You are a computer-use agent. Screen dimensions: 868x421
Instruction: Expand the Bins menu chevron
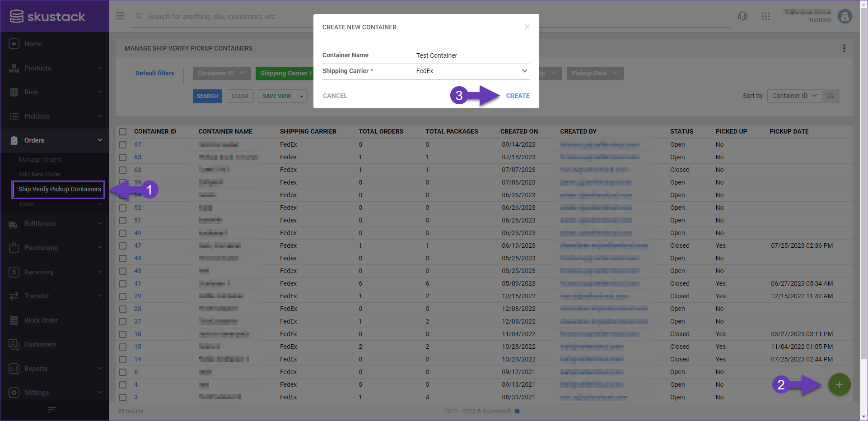(100, 92)
